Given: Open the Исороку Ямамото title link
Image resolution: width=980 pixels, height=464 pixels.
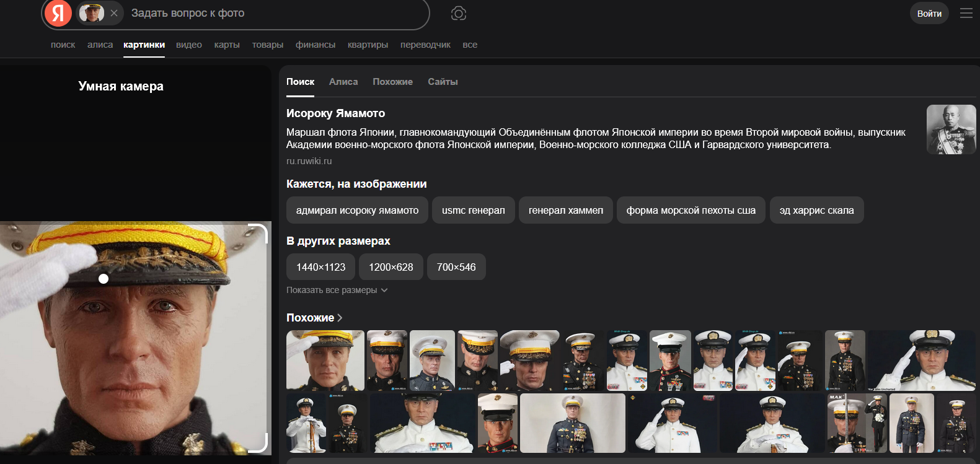Looking at the screenshot, I should click(335, 113).
